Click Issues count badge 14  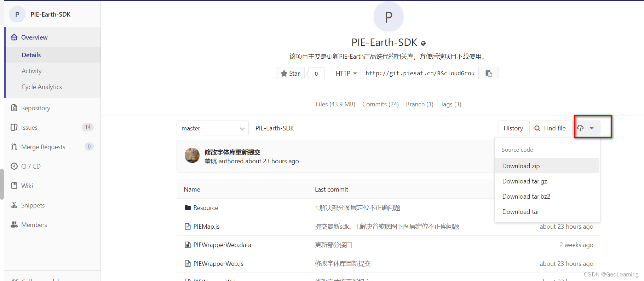click(x=88, y=127)
